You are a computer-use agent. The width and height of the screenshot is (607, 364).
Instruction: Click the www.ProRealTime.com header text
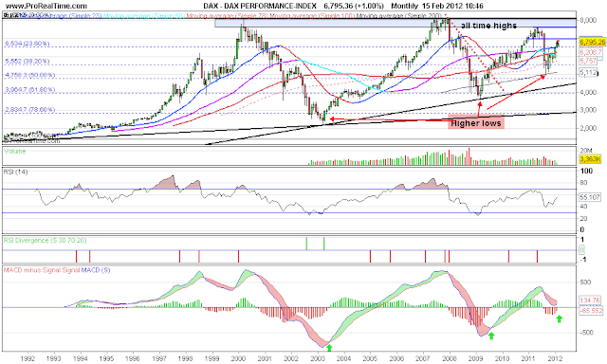point(46,6)
